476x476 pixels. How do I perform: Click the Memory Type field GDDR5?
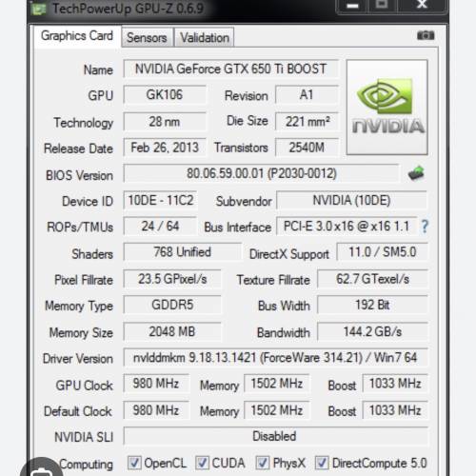coord(172,305)
